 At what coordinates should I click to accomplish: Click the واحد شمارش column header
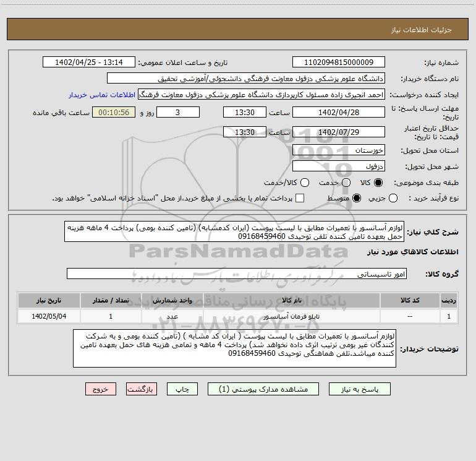(x=172, y=300)
